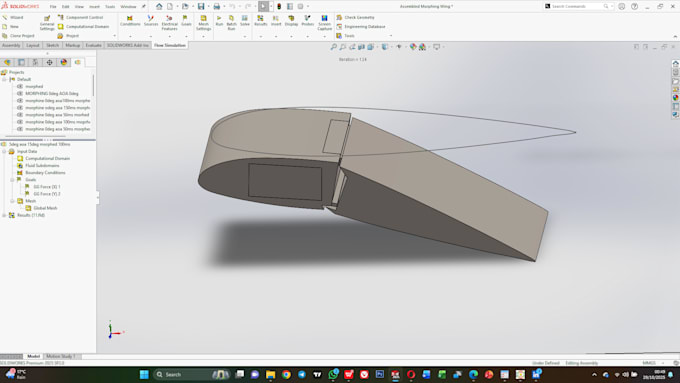Screen dimensions: 680x383
Task: Open Help question mark icon
Action: click(x=634, y=6)
